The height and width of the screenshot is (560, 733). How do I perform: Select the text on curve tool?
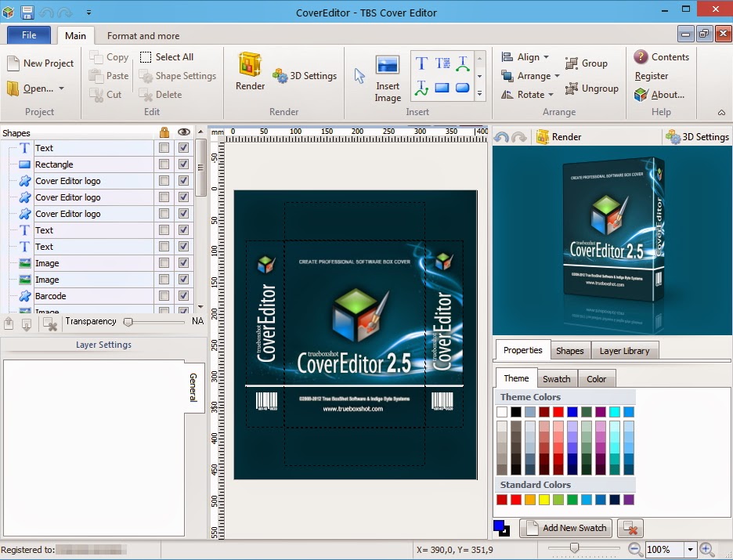pos(421,88)
